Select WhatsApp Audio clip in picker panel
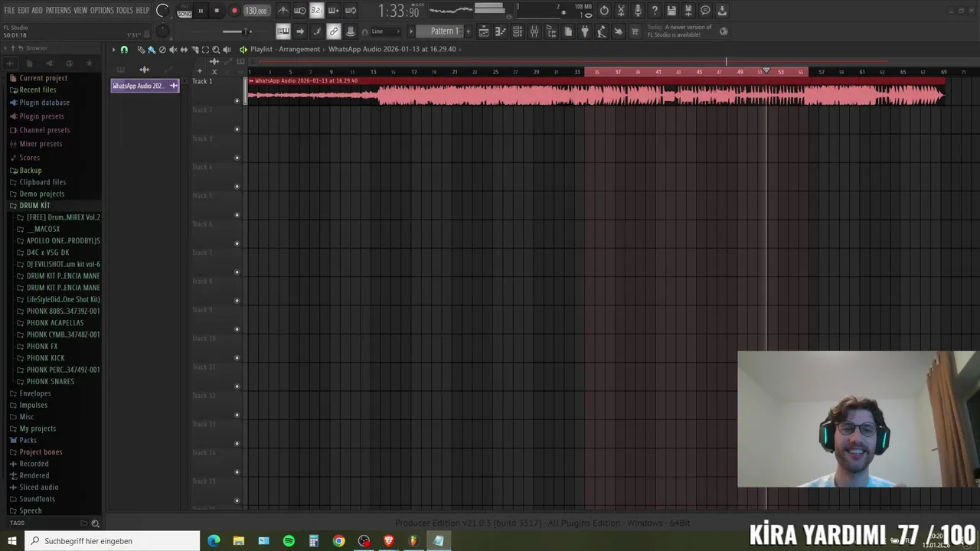980x551 pixels. click(x=145, y=86)
